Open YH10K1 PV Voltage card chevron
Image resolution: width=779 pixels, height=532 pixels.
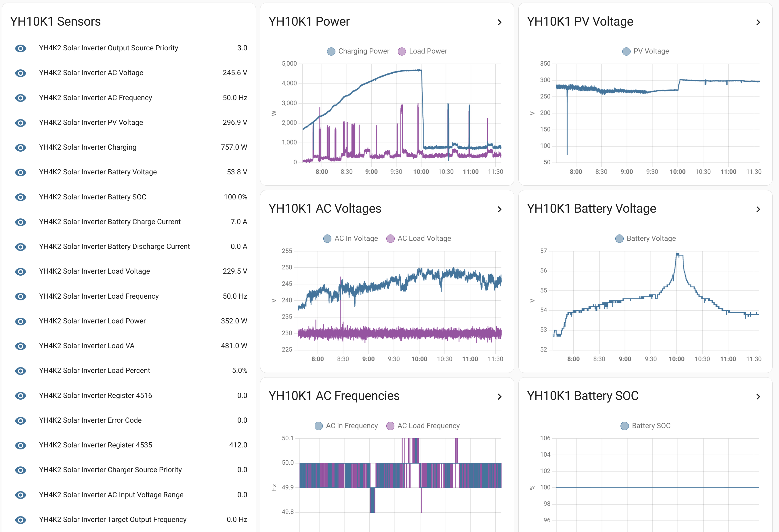coord(758,22)
